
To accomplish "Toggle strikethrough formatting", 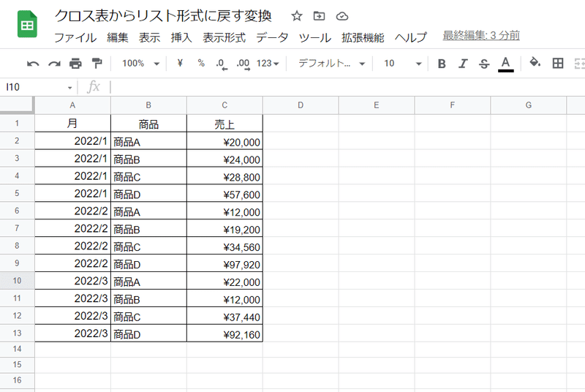I will coord(484,64).
